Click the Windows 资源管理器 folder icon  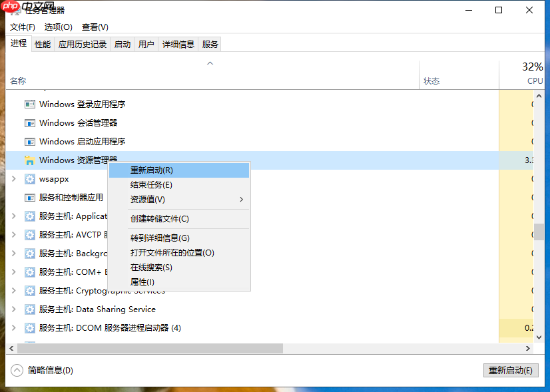29,160
